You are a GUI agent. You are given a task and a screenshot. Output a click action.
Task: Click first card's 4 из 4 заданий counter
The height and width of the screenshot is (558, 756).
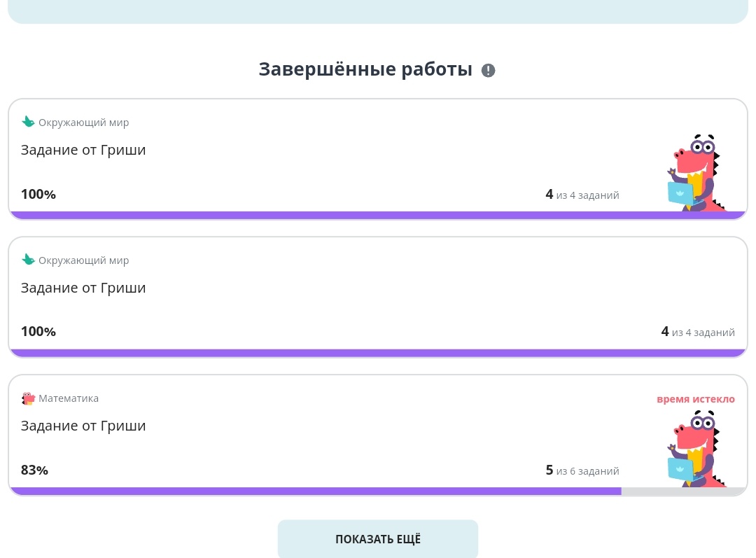pyautogui.click(x=582, y=195)
